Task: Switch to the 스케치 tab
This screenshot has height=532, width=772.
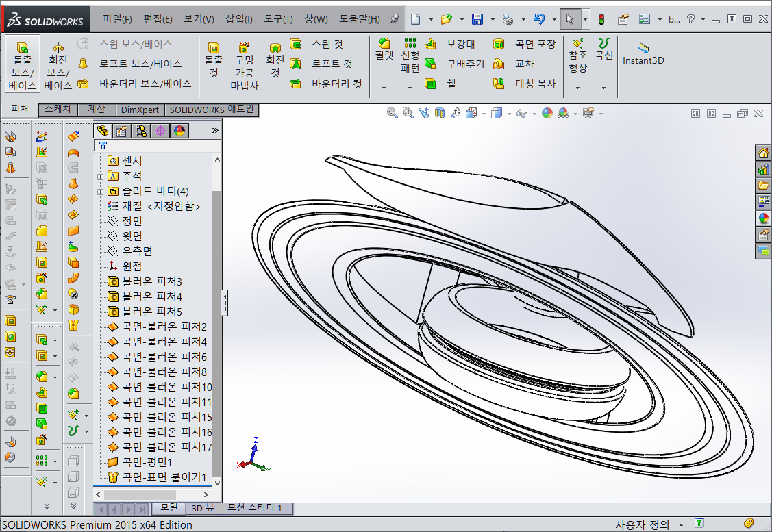Action: pos(58,110)
